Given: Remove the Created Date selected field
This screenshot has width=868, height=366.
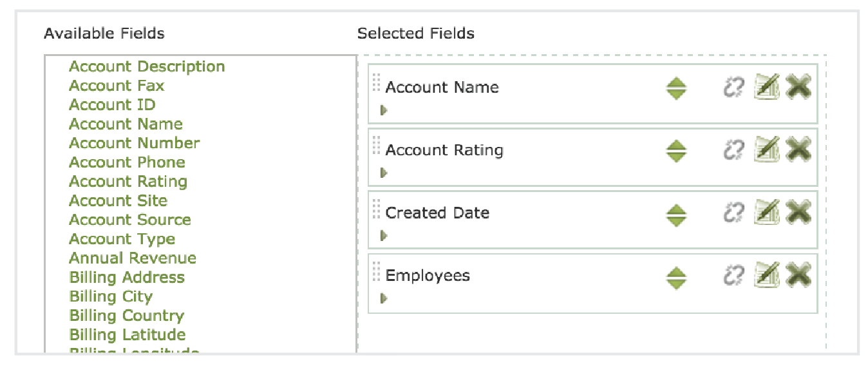Looking at the screenshot, I should pos(798,213).
